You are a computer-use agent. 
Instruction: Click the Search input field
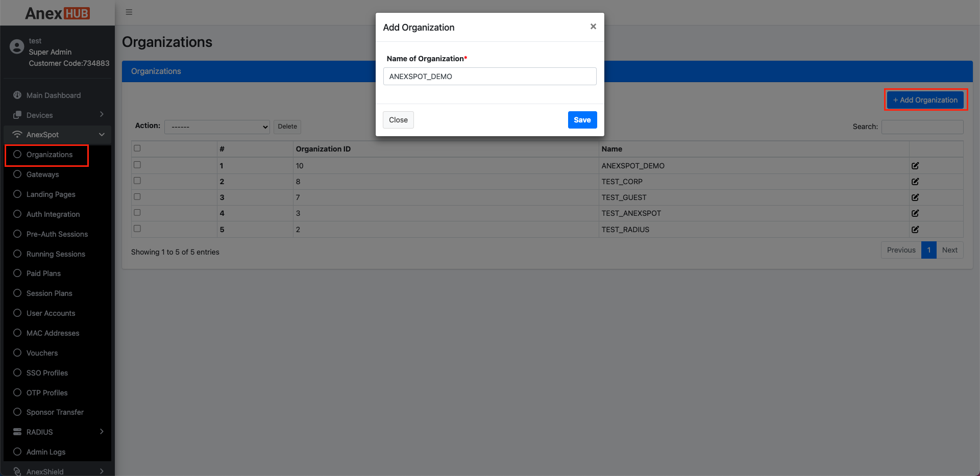coord(922,127)
